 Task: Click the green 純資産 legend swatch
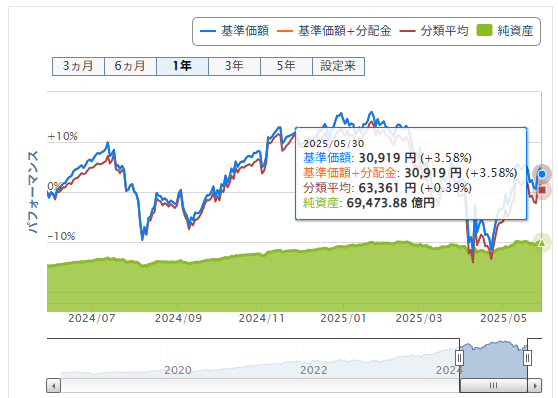(484, 30)
